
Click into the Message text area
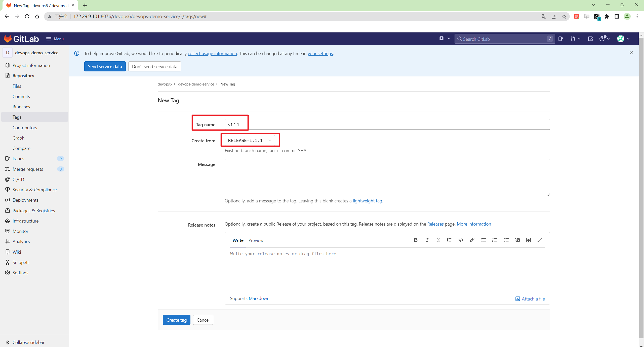[387, 177]
